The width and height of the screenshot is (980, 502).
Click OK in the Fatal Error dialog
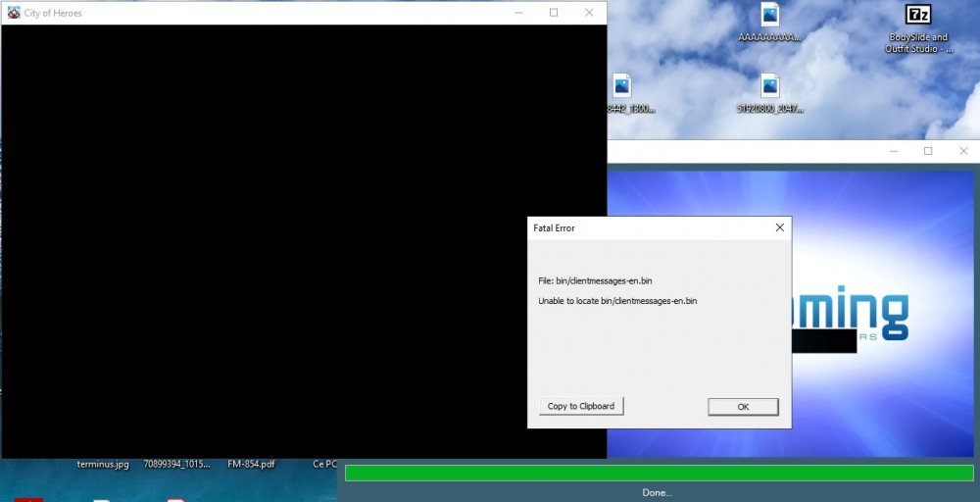pyautogui.click(x=743, y=407)
